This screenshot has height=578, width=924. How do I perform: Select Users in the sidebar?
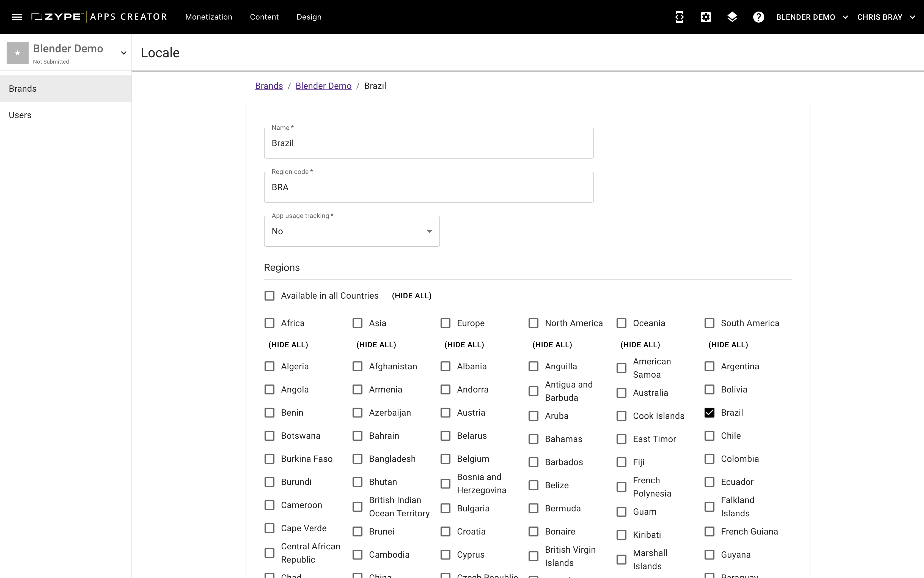pyautogui.click(x=66, y=115)
